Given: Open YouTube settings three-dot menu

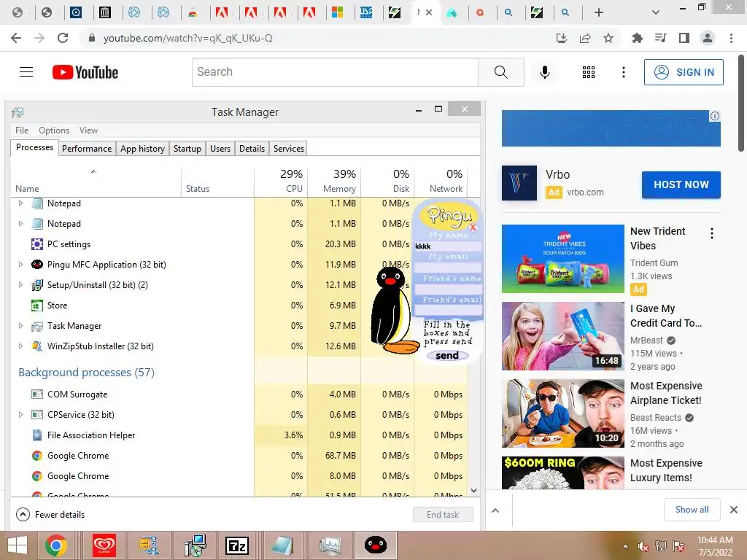Looking at the screenshot, I should pos(623,72).
